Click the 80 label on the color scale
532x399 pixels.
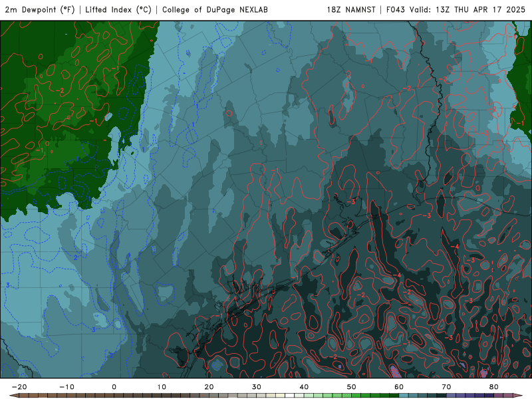[494, 387]
